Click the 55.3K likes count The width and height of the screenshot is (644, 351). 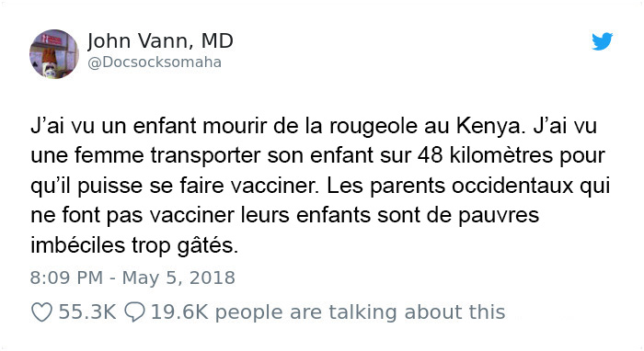tap(87, 312)
